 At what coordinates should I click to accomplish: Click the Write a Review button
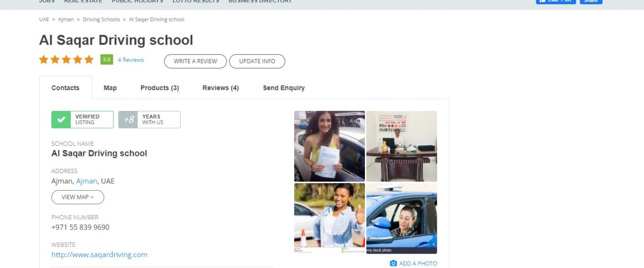pyautogui.click(x=196, y=61)
